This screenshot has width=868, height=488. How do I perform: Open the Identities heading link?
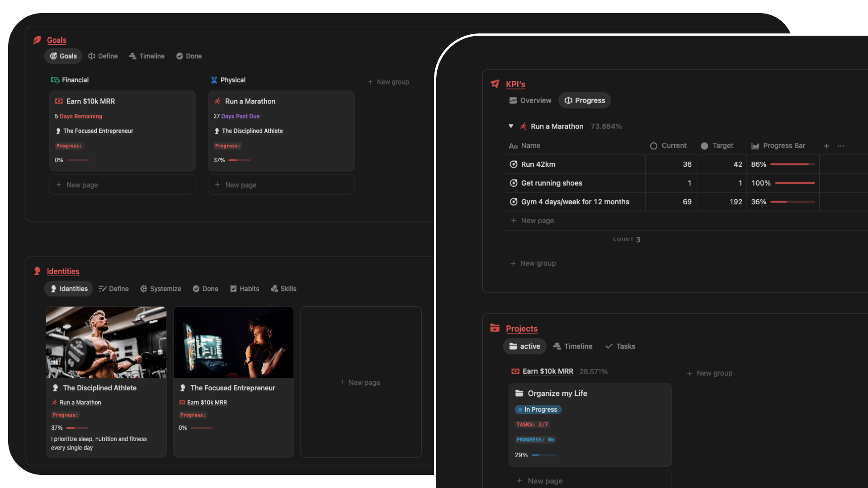pos(63,271)
